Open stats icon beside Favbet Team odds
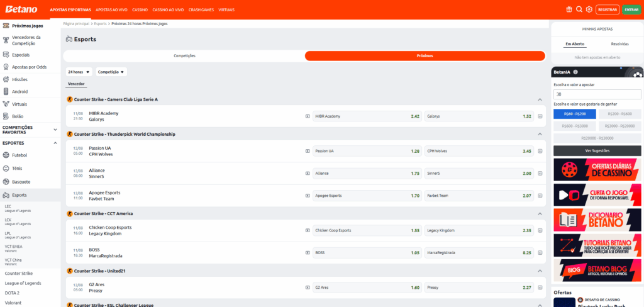 (540, 196)
